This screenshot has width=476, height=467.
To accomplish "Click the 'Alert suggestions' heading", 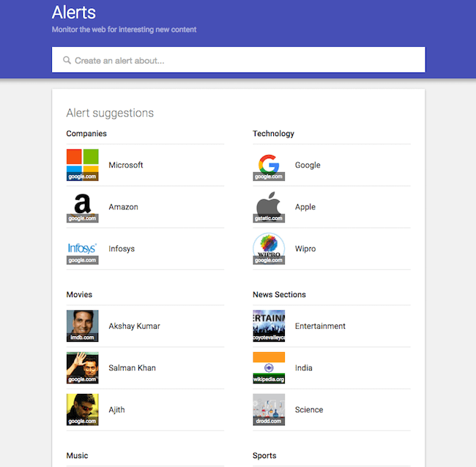I will pyautogui.click(x=110, y=113).
